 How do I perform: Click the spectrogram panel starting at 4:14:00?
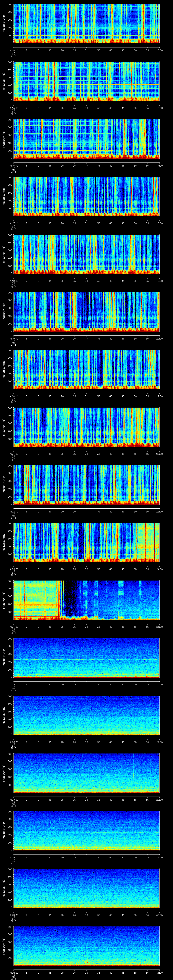[x=86, y=24]
